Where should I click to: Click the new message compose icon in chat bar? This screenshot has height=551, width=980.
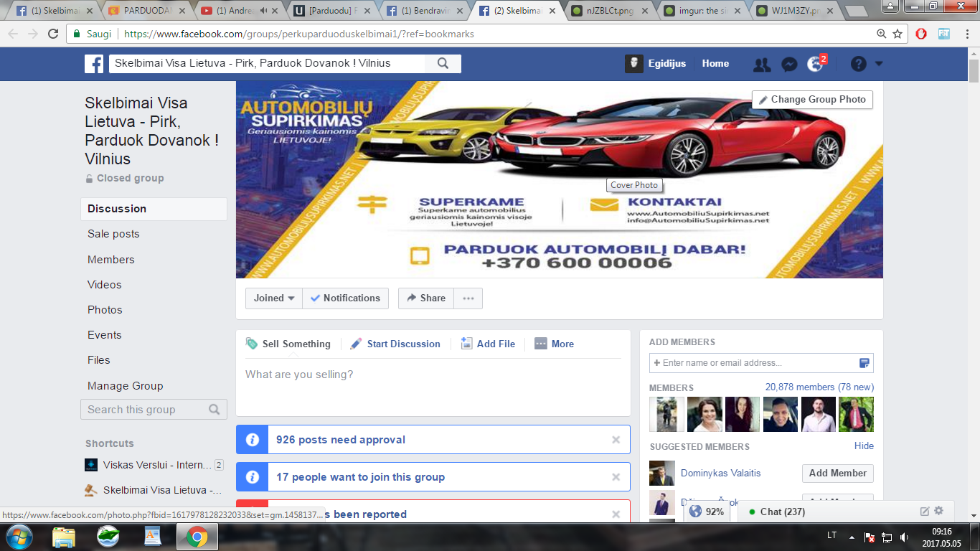tap(925, 512)
